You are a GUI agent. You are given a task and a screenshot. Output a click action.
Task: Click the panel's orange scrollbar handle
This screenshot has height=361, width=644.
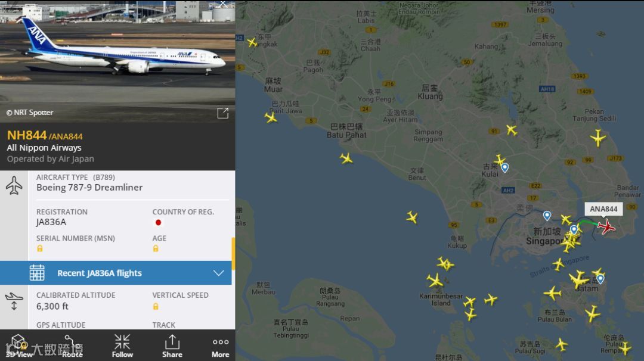point(233,254)
